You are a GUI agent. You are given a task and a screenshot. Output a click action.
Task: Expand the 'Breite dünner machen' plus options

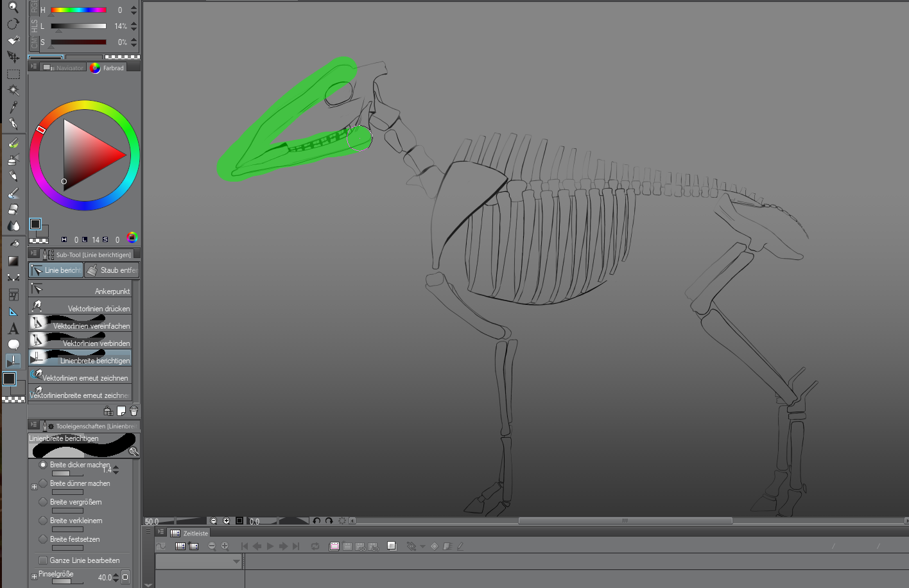tap(34, 487)
